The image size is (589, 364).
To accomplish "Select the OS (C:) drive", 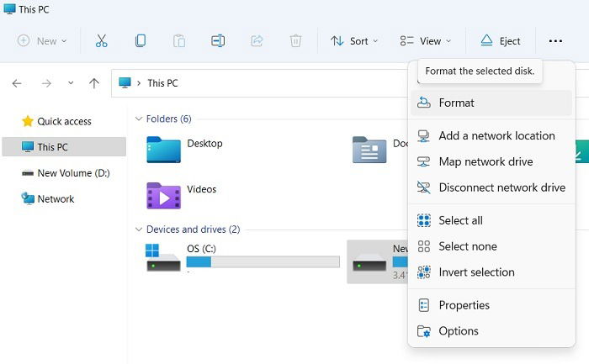I will (242, 259).
